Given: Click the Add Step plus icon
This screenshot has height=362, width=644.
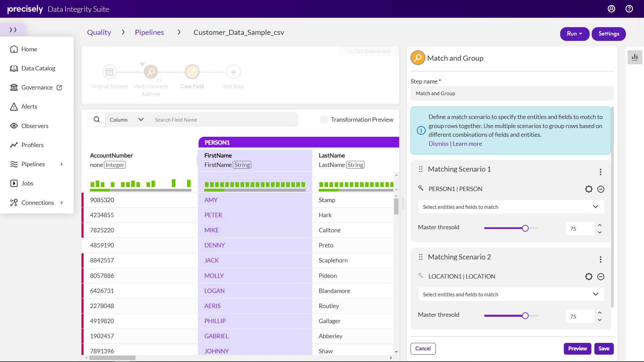Looking at the screenshot, I should tap(233, 72).
